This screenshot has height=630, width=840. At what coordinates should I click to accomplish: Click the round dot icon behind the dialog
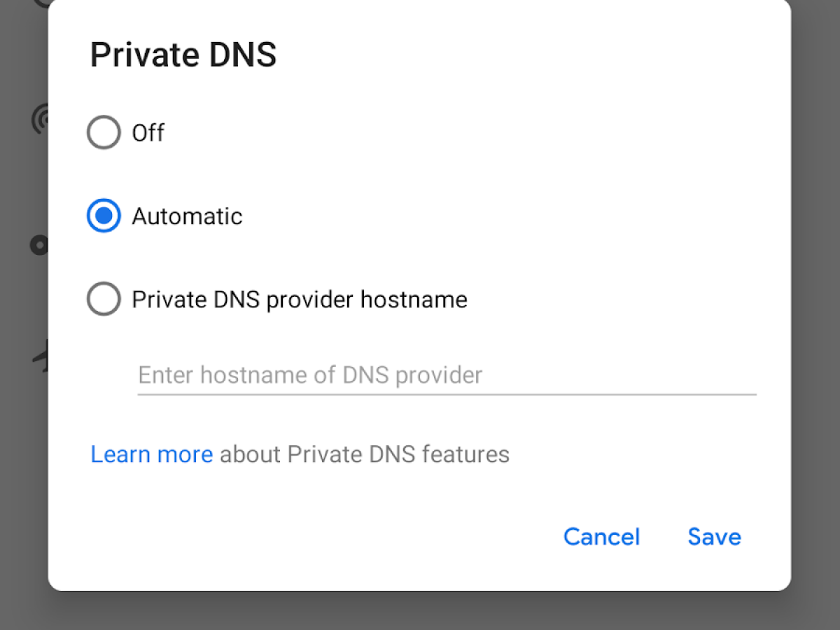click(x=38, y=245)
